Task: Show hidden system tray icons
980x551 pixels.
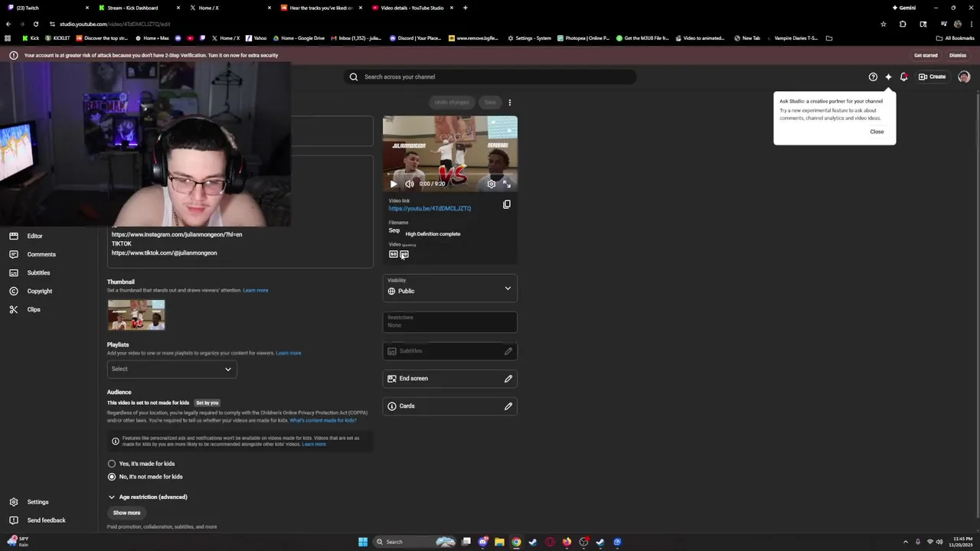Action: pyautogui.click(x=906, y=542)
